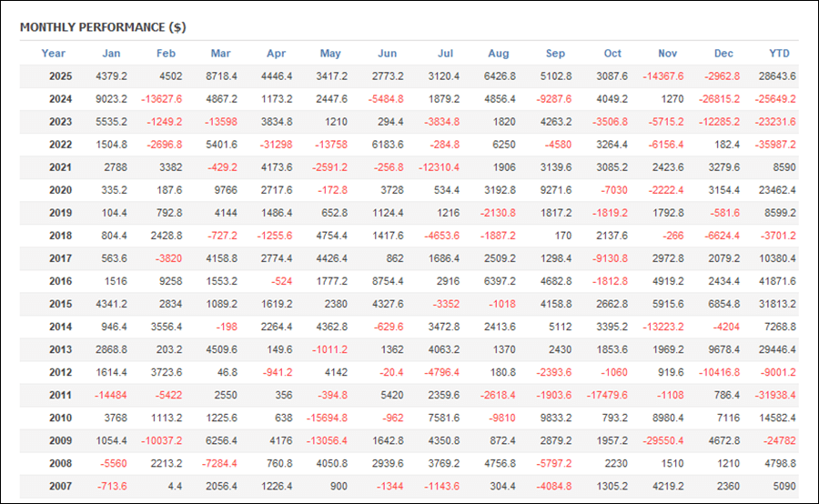819x504 pixels.
Task: Click the 2007 year row label
Action: tap(61, 486)
